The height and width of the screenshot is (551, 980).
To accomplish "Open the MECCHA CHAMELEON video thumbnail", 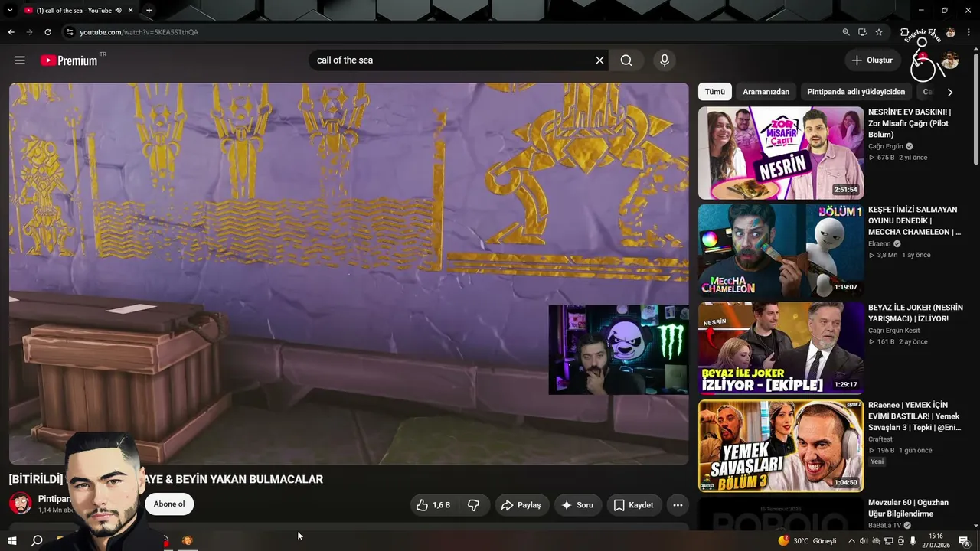I will pos(781,250).
